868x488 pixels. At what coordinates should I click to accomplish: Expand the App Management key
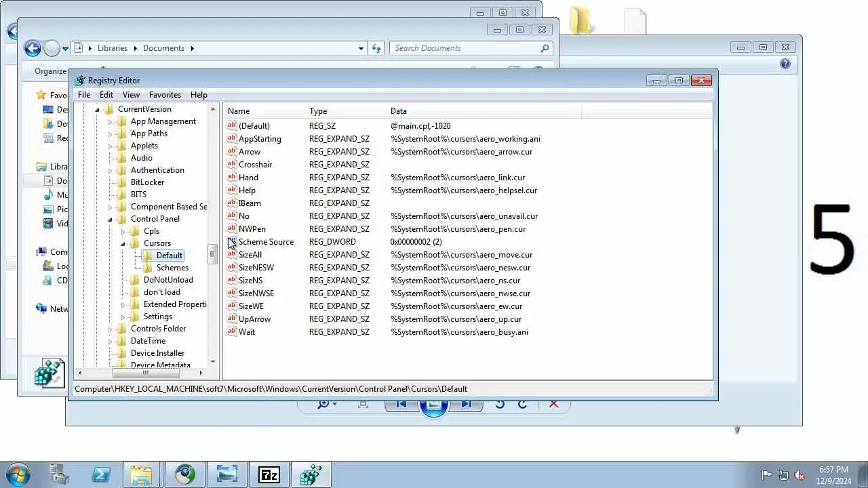110,122
